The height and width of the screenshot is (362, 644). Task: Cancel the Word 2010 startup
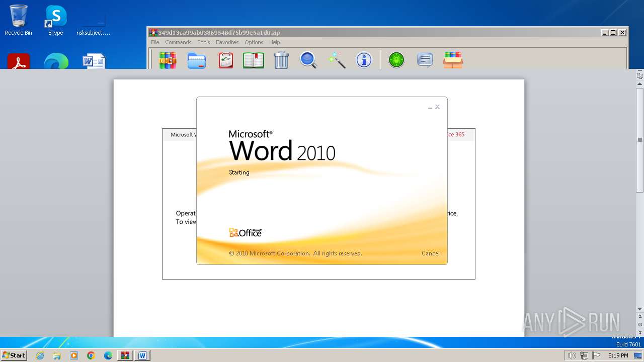[431, 253]
